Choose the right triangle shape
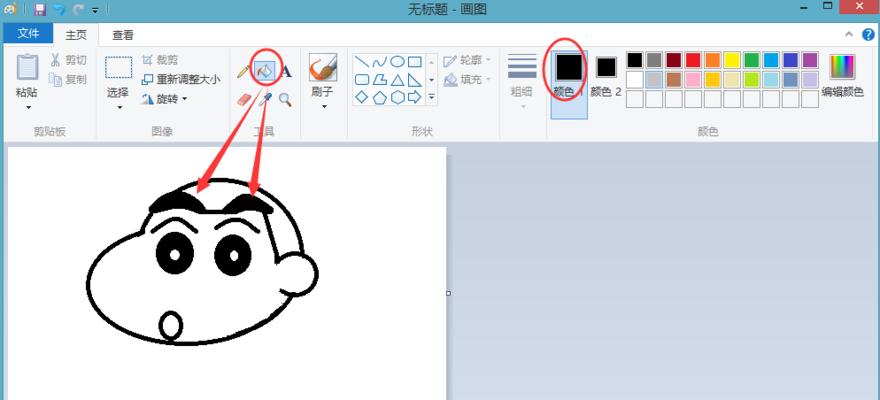 pyautogui.click(x=415, y=80)
